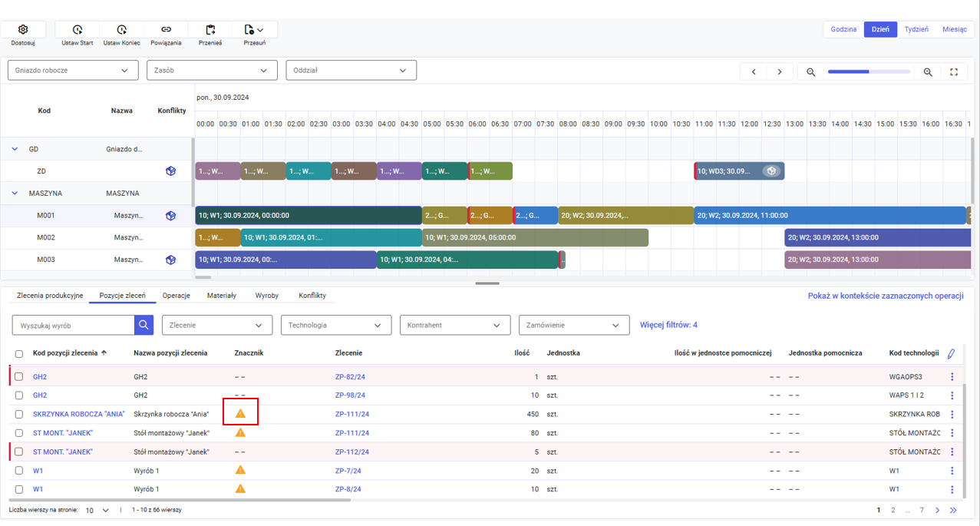
Task: Open the ZP-111/24 order link
Action: pyautogui.click(x=352, y=415)
